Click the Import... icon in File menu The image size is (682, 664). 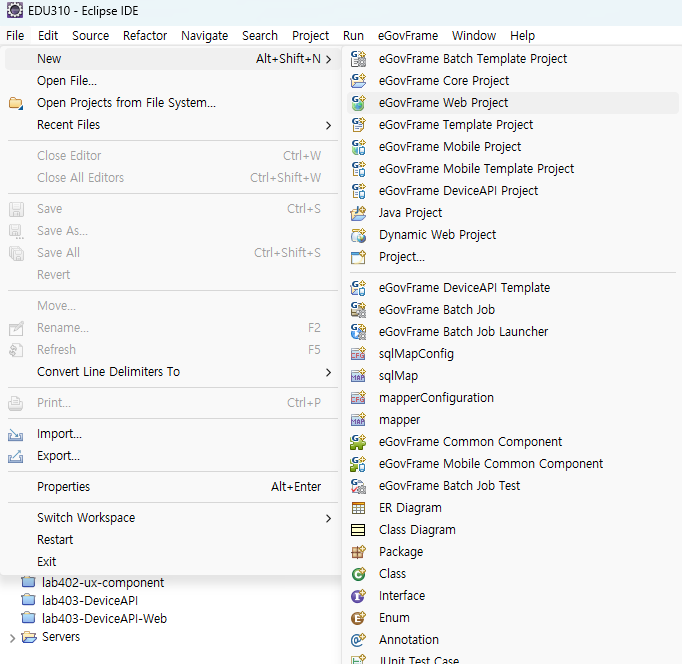click(16, 434)
